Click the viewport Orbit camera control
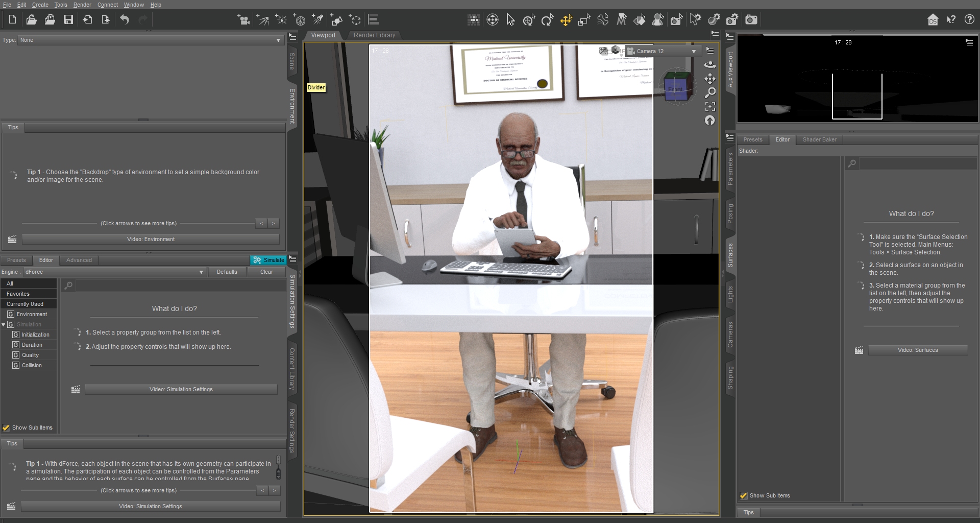980x523 pixels. coord(710,65)
